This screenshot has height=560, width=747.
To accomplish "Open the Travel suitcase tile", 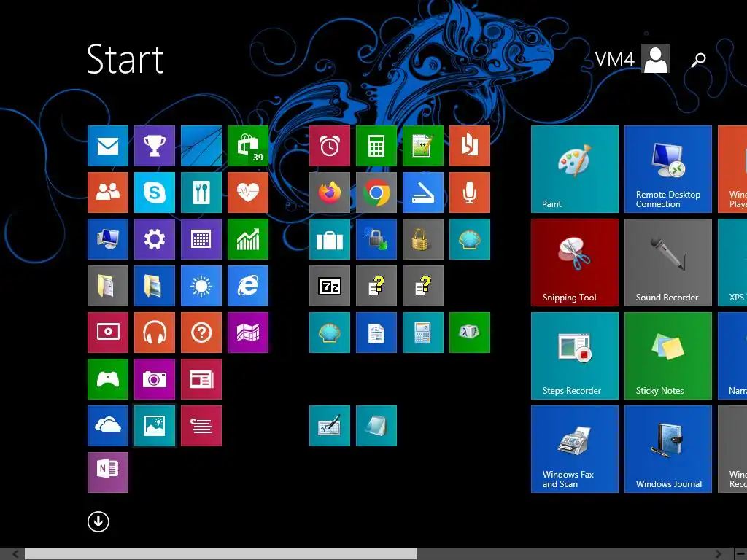I will point(330,239).
